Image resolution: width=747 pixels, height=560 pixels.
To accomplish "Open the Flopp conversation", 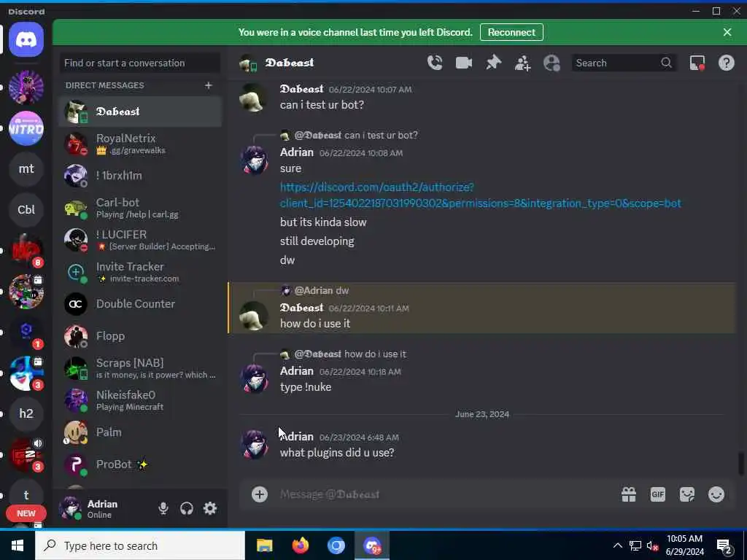I will 140,336.
